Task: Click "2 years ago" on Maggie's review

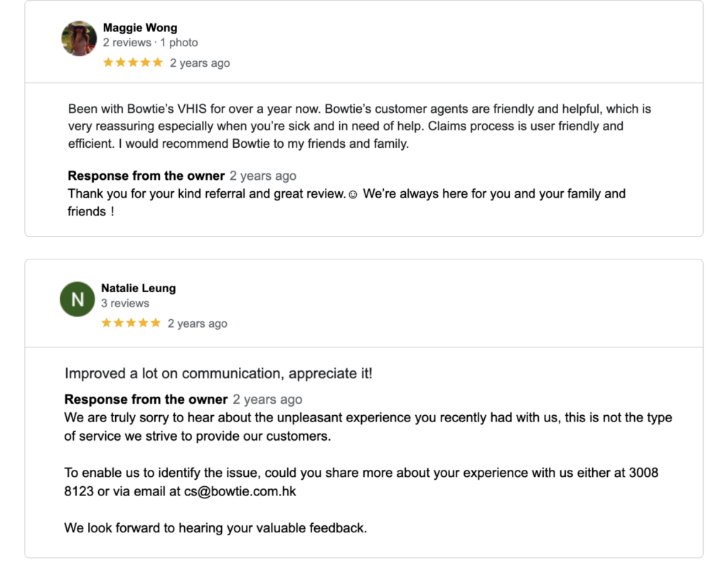Action: point(200,63)
